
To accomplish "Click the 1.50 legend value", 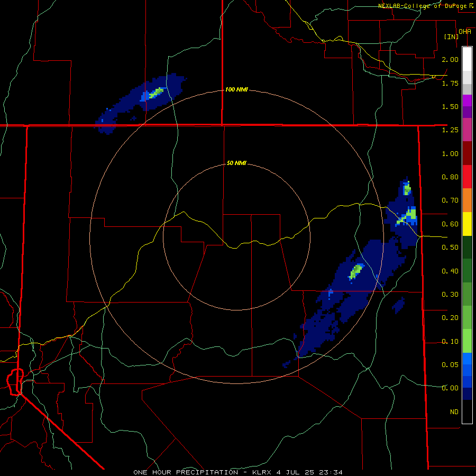I will (x=450, y=106).
